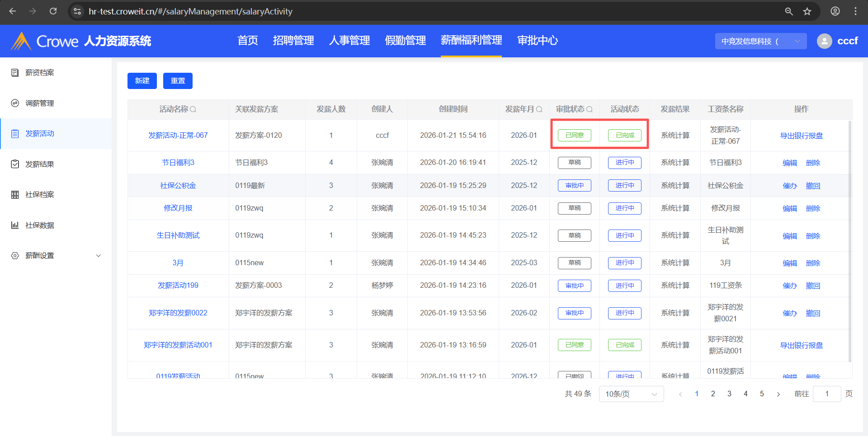Screen dimensions: 868x436
Task: Click the search icon beside 发薪年月 header
Action: tap(539, 109)
